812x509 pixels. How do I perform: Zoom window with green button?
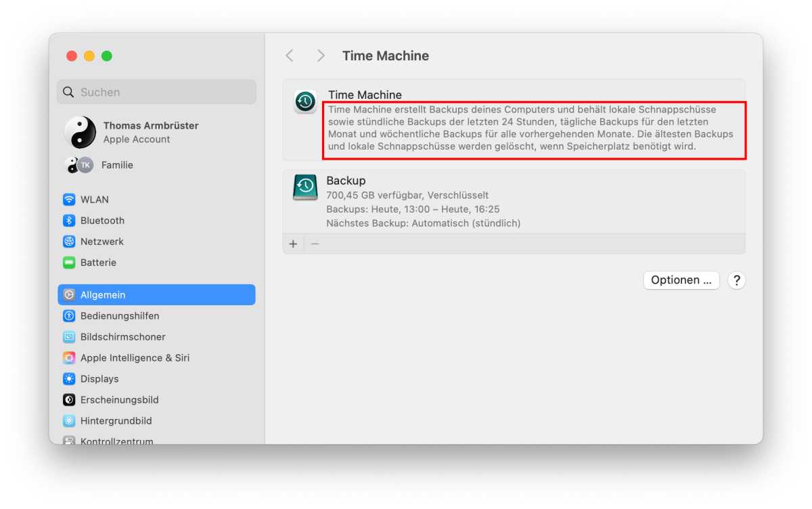[x=107, y=56]
